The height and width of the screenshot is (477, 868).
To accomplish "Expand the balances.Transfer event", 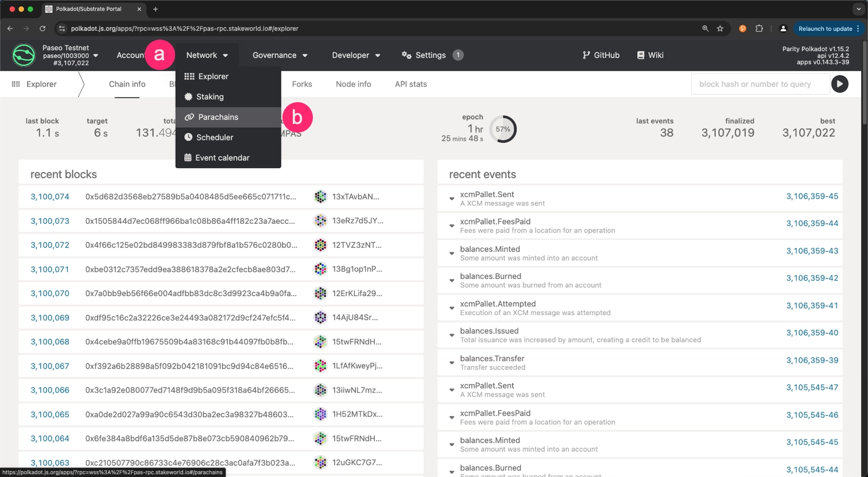I will (x=452, y=363).
